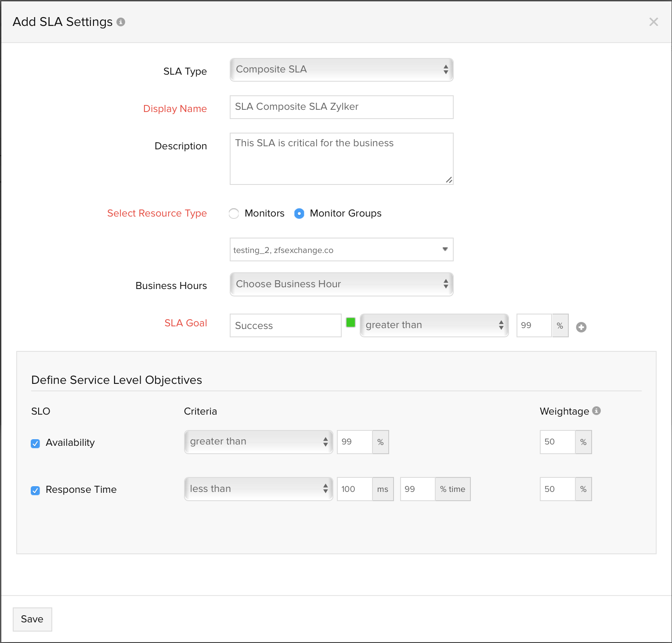Click into the Display Name field

coord(341,107)
